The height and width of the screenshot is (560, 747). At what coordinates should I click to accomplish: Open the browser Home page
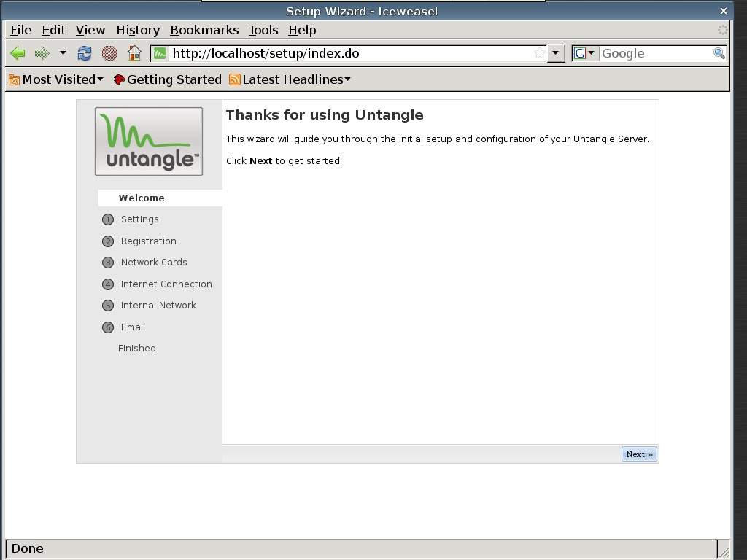[133, 52]
